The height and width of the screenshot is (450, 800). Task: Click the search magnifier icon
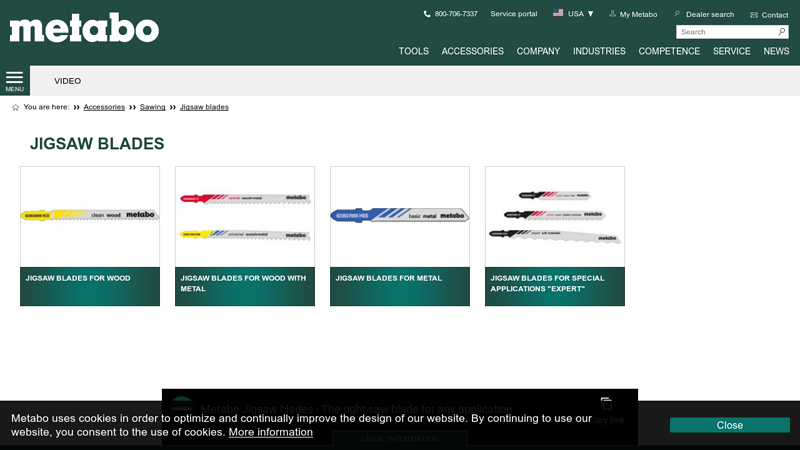[782, 32]
